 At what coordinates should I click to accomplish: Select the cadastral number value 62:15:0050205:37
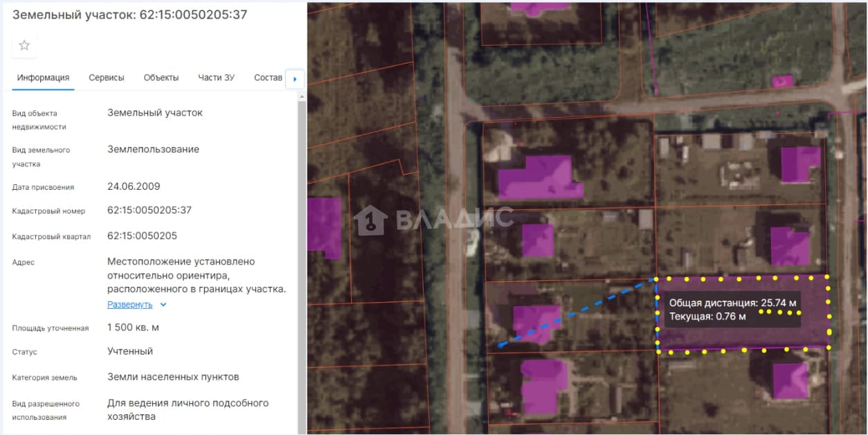pos(150,210)
